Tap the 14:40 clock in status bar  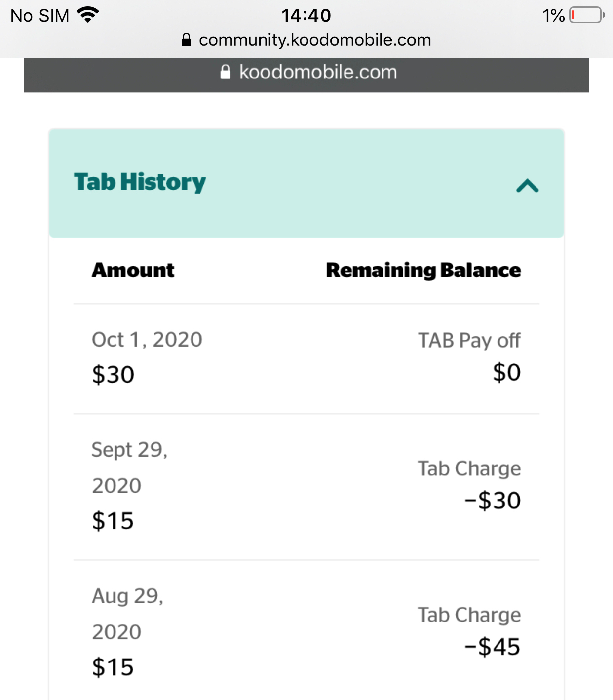coord(306,15)
